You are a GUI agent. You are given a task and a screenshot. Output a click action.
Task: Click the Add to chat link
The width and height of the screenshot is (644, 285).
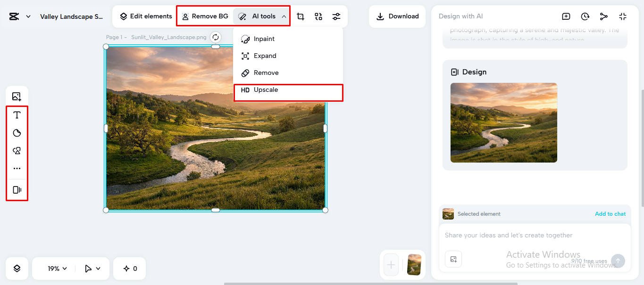(x=610, y=213)
